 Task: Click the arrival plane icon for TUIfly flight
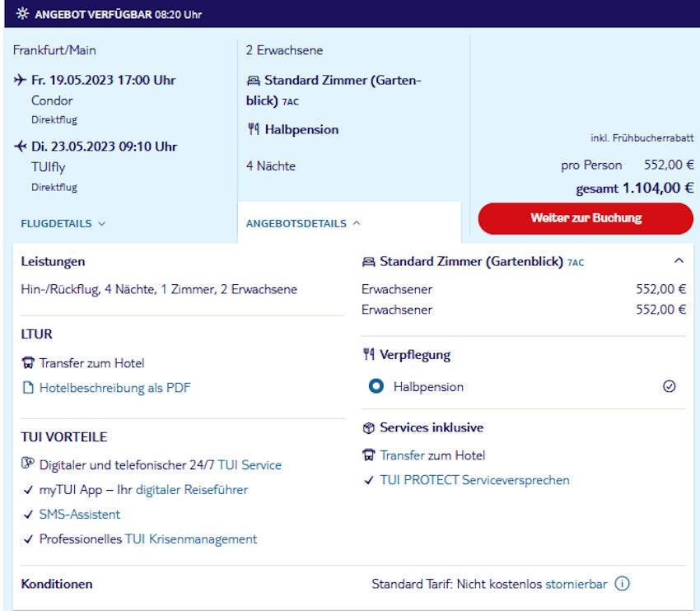pos(21,147)
